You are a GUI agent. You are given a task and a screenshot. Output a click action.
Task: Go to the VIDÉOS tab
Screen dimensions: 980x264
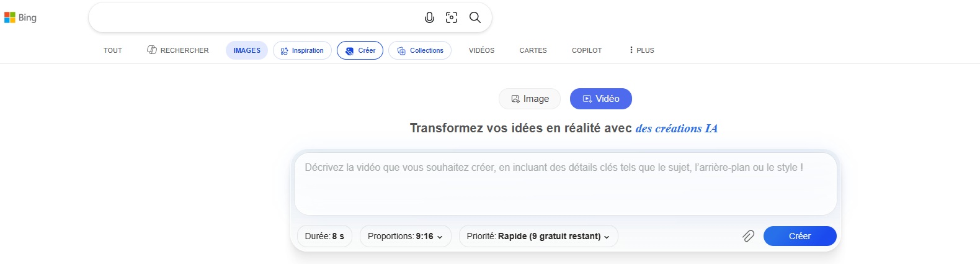[481, 50]
